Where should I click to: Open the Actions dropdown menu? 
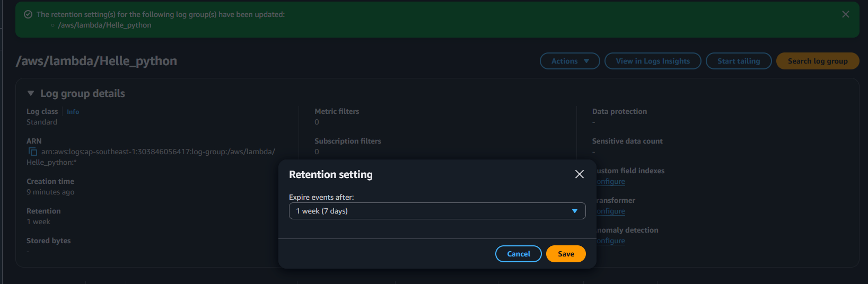point(569,61)
